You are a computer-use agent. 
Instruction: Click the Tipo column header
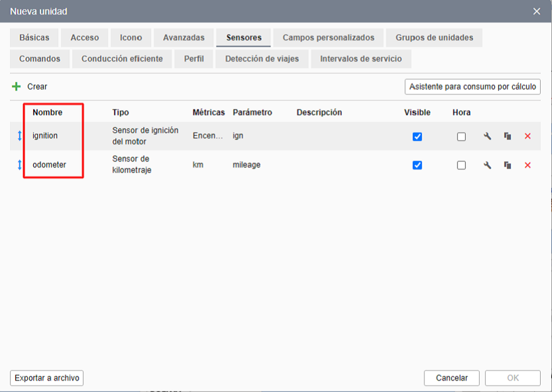[x=121, y=113]
